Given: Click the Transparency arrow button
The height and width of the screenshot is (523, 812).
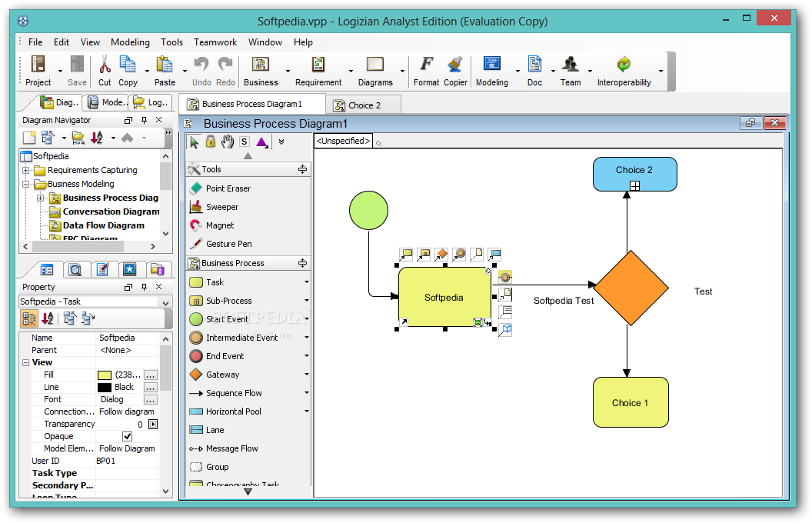Looking at the screenshot, I should coord(153,425).
